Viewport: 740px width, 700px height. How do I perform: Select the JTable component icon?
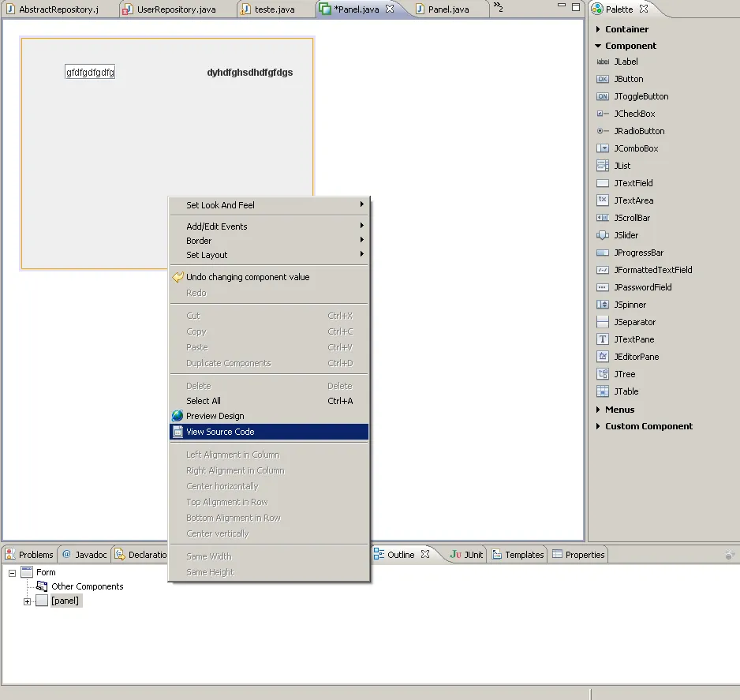point(603,391)
